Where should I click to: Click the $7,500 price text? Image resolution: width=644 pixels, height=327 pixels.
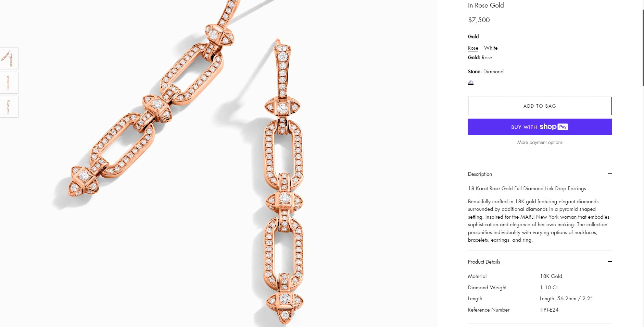pyautogui.click(x=479, y=20)
